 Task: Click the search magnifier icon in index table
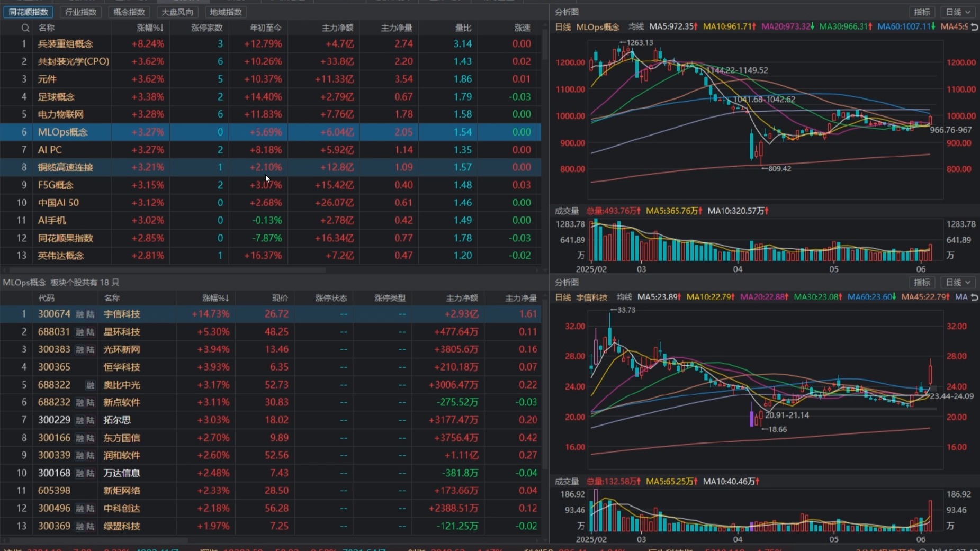click(x=25, y=28)
